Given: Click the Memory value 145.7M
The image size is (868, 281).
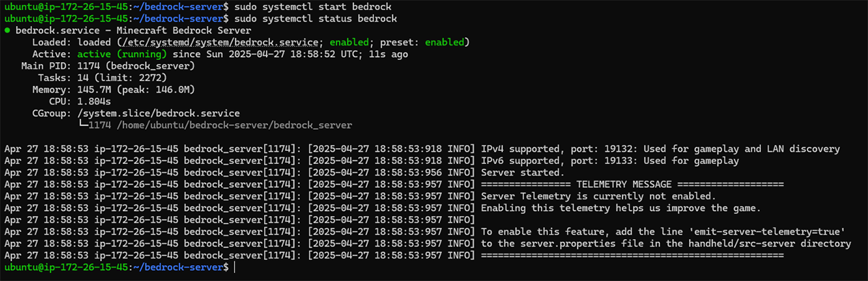Looking at the screenshot, I should coord(95,90).
